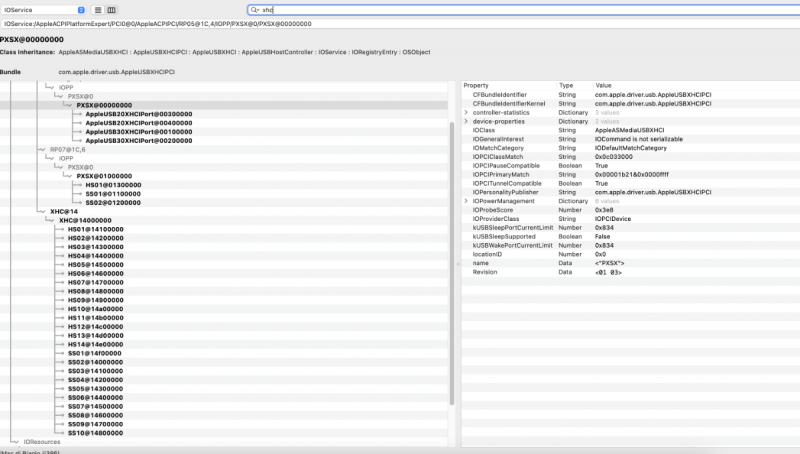This screenshot has height=454, width=800.
Task: Expand the controller-statistics dictionary row
Action: [466, 113]
